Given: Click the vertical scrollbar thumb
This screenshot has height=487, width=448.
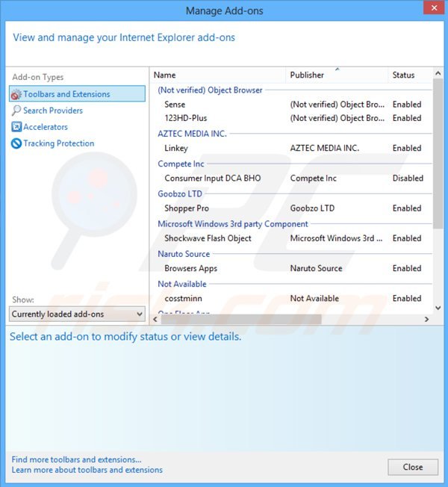Looking at the screenshot, I should 438,154.
